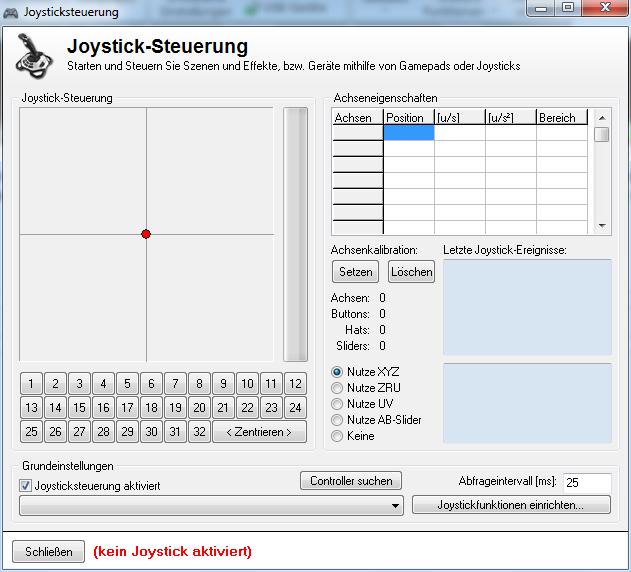Uncheck Joysticksteuerung aktiviert checkbox
This screenshot has width=631, height=572.
pos(25,485)
